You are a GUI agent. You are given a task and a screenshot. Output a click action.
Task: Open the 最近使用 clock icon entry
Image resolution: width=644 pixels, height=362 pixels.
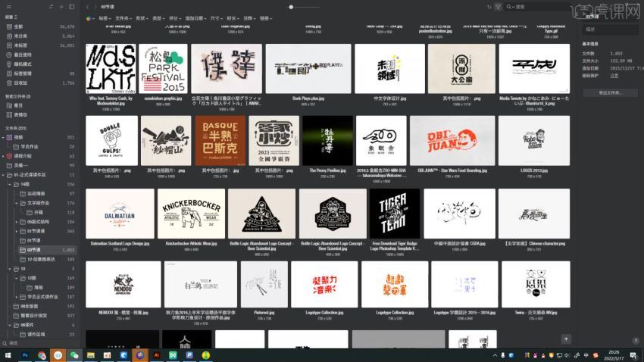pos(41,55)
